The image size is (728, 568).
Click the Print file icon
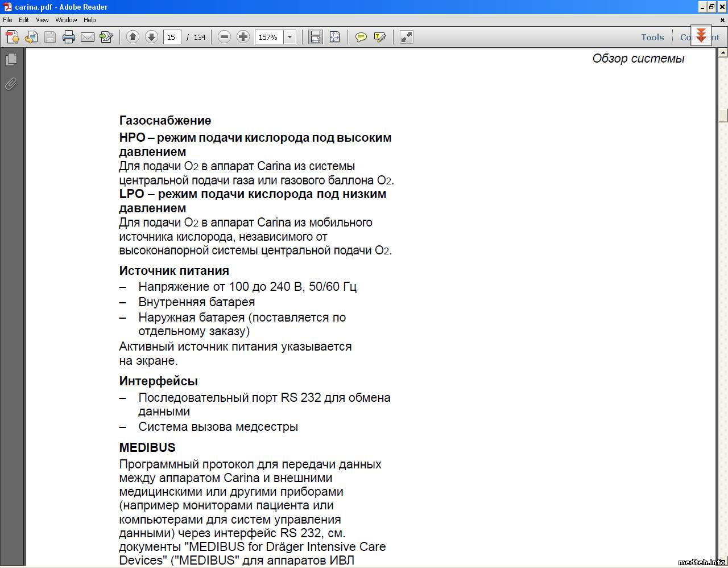69,37
